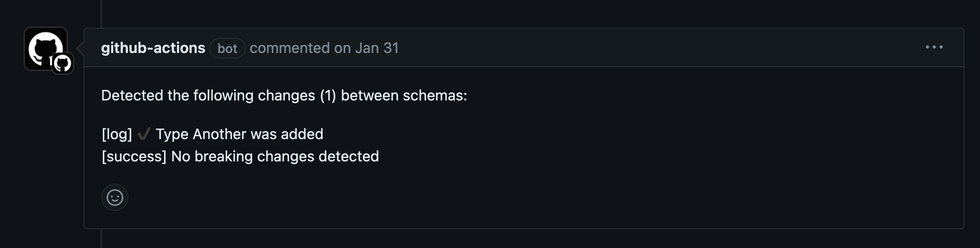Open the comment options three-dot menu
This screenshot has height=248, width=980.
tap(934, 47)
